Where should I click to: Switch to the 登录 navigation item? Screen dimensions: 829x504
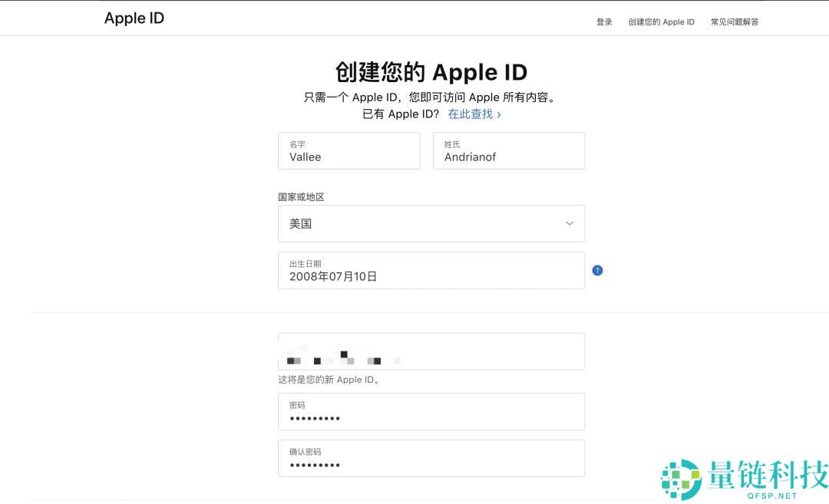coord(603,21)
